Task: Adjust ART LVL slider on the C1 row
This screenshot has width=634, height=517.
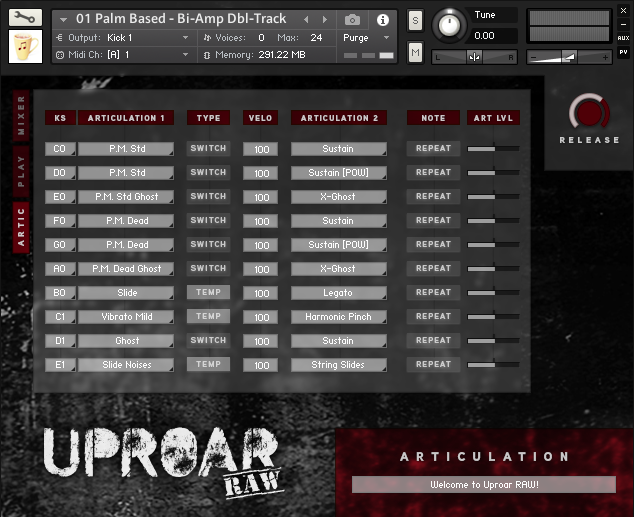Action: (x=493, y=317)
